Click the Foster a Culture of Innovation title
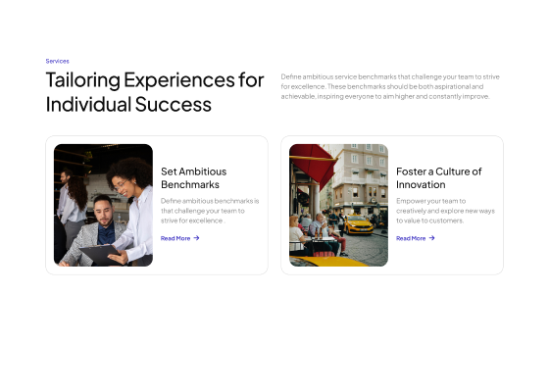This screenshot has width=549, height=392. pyautogui.click(x=439, y=177)
